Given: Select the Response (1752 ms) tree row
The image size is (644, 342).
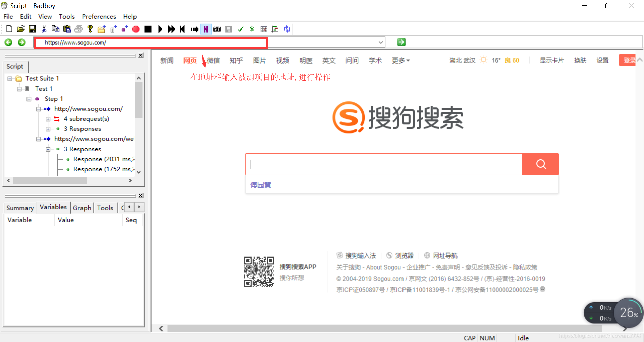Looking at the screenshot, I should coord(104,169).
